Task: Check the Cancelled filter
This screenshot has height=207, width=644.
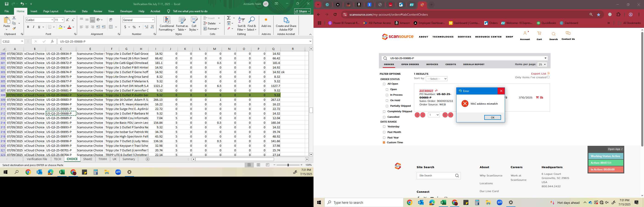Action: pos(384,117)
